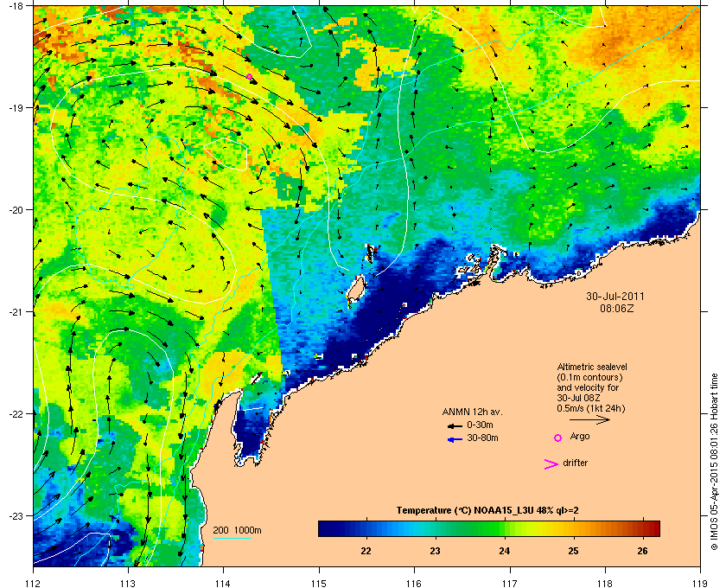This screenshot has width=726, height=588.
Task: Click the 114 longitude axis label
Action: [x=223, y=584]
